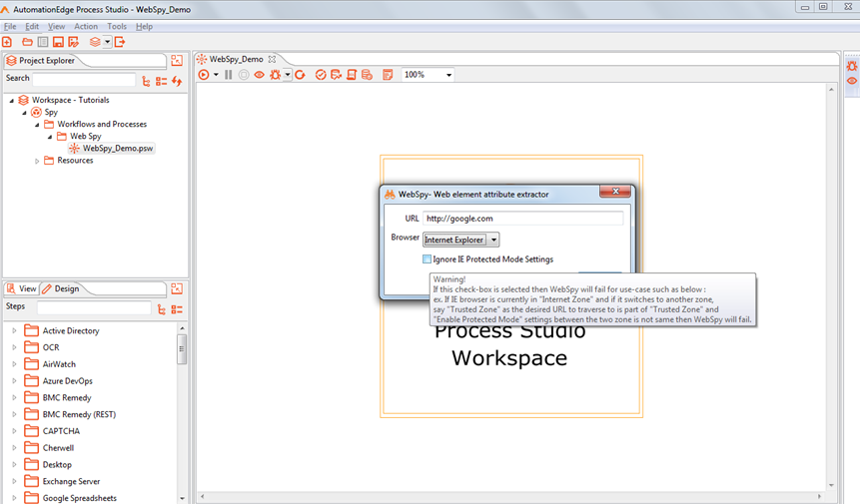Click the URL field containing http://google.com
Image resolution: width=860 pixels, height=504 pixels.
pyautogui.click(x=522, y=219)
